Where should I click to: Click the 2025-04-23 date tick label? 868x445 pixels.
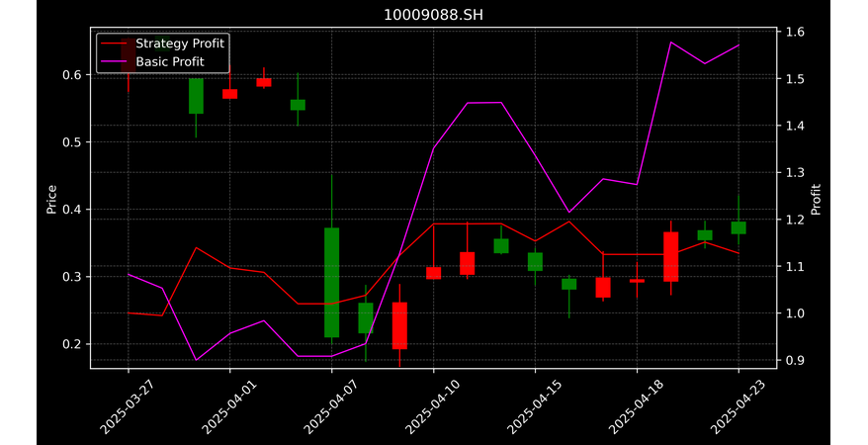tap(736, 407)
